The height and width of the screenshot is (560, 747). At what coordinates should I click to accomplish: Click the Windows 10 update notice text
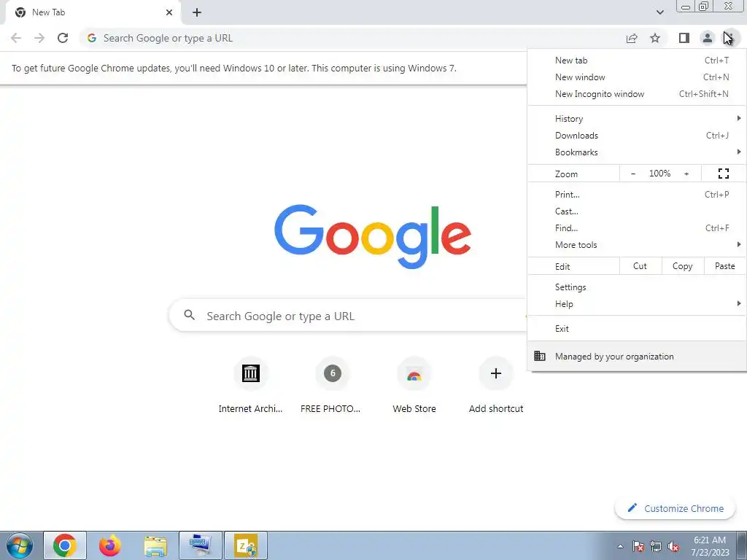pyautogui.click(x=234, y=68)
